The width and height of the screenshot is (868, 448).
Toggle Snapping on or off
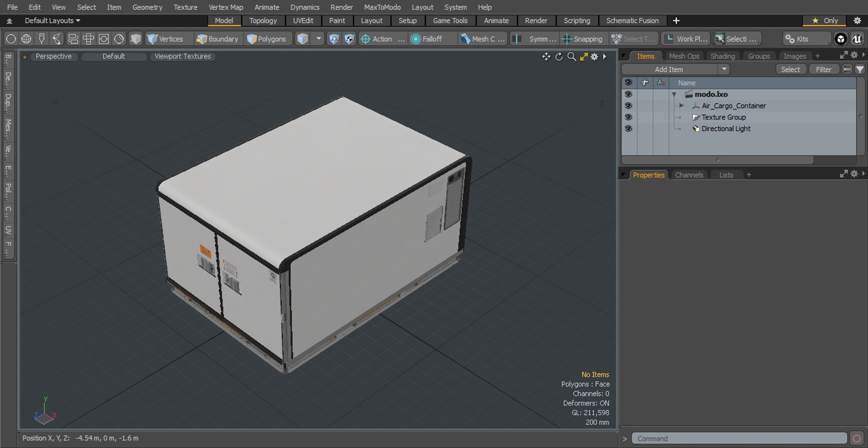pyautogui.click(x=582, y=39)
